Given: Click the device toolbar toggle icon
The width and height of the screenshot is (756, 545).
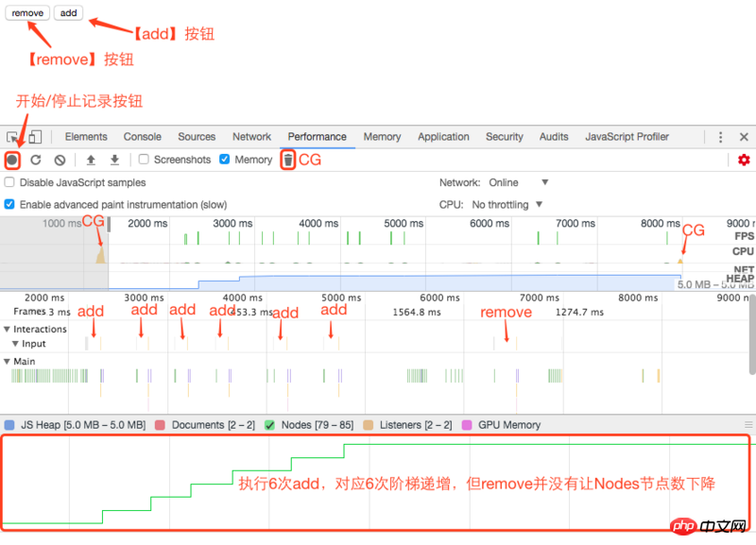Looking at the screenshot, I should (34, 136).
